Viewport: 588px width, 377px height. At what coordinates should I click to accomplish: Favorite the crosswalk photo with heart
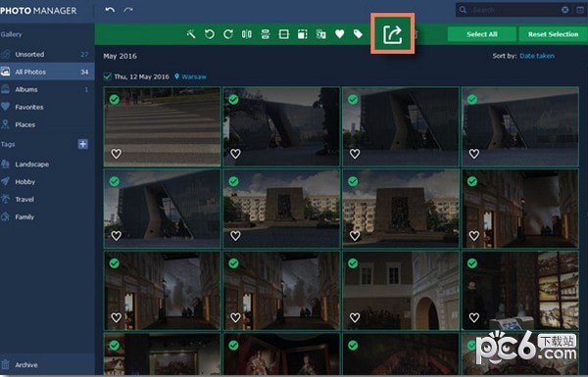[x=117, y=154]
